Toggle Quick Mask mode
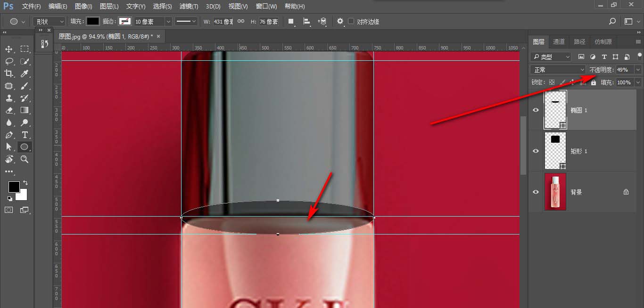Image resolution: width=644 pixels, height=308 pixels. click(9, 210)
